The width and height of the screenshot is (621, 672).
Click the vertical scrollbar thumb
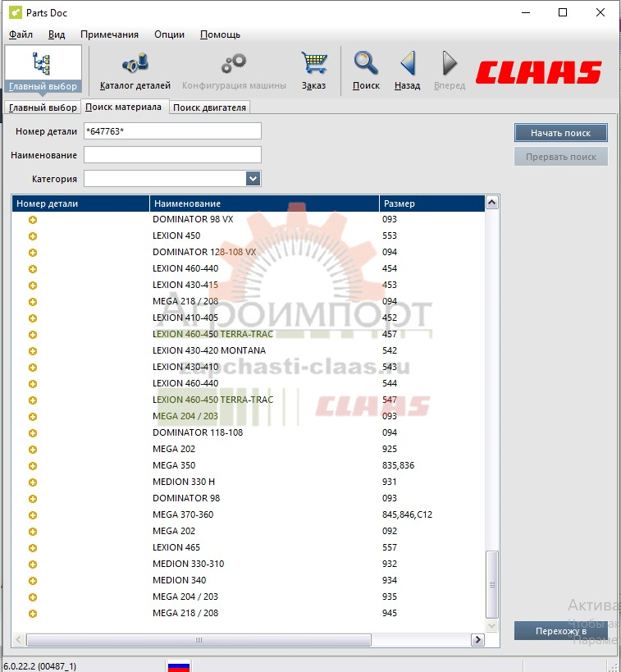click(492, 584)
